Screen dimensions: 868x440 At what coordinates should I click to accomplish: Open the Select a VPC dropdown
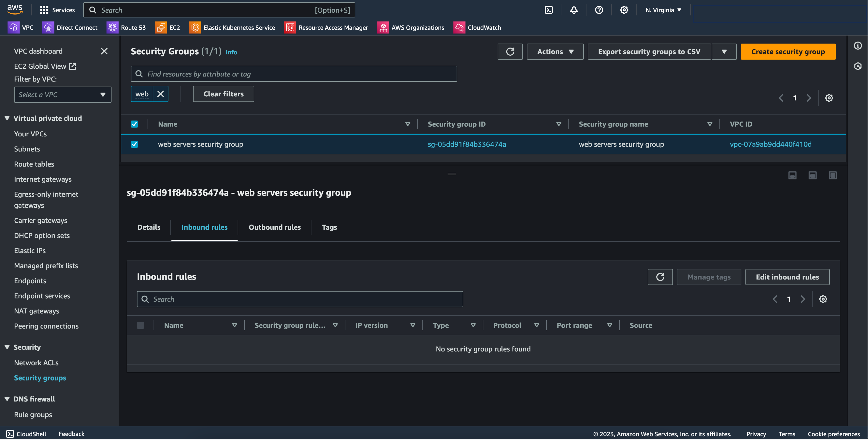[62, 95]
